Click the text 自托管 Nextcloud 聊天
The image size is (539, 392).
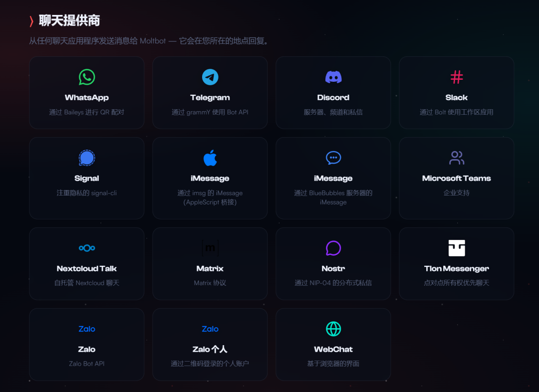(x=87, y=283)
